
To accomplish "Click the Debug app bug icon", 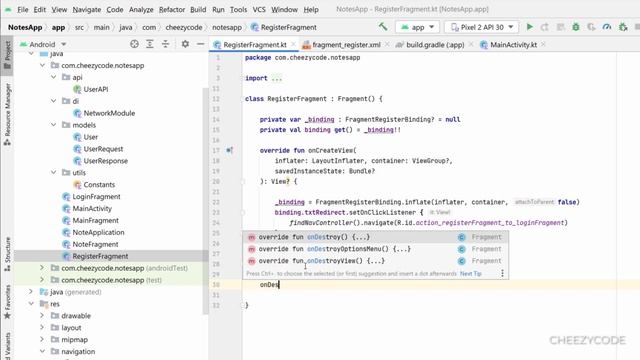I will [576, 27].
